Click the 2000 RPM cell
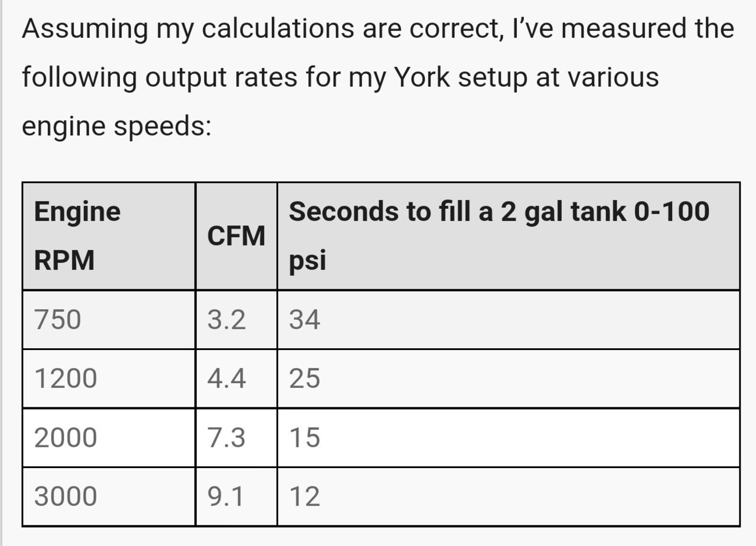This screenshot has height=546, width=756. 109,437
